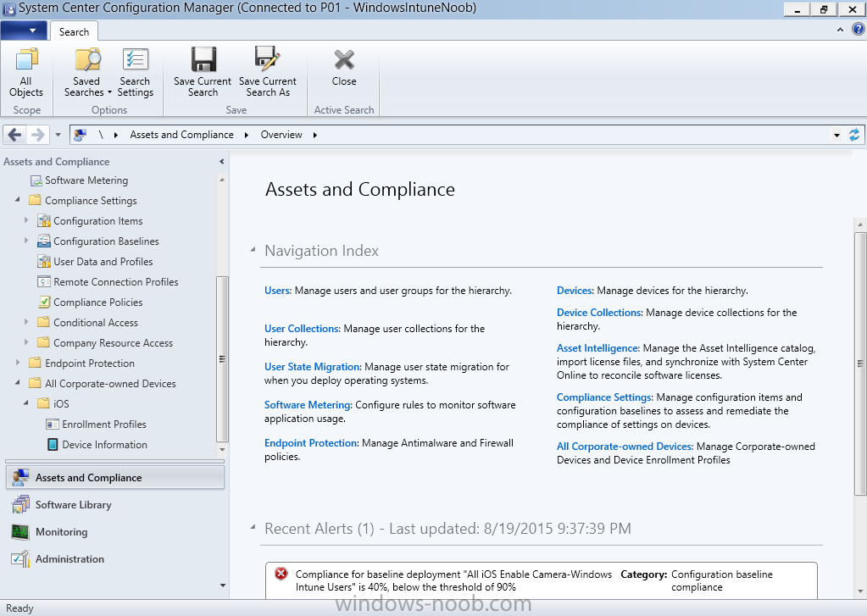This screenshot has height=616, width=867.
Task: Navigate forward with the forward arrow
Action: coord(37,135)
